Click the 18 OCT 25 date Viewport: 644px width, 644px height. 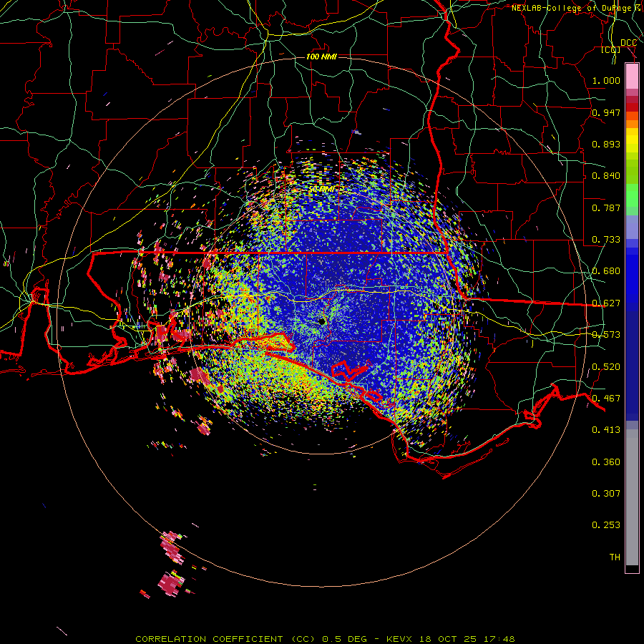click(448, 639)
